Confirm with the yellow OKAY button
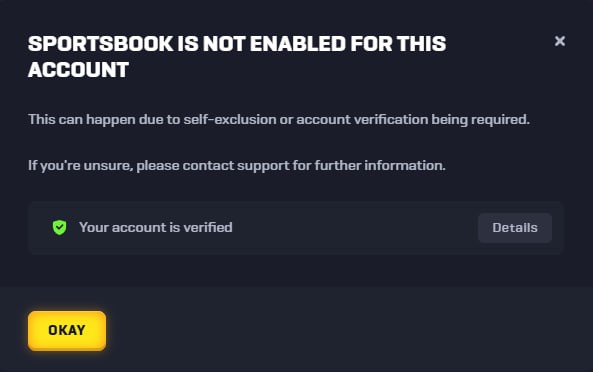The width and height of the screenshot is (593, 372). pos(67,330)
